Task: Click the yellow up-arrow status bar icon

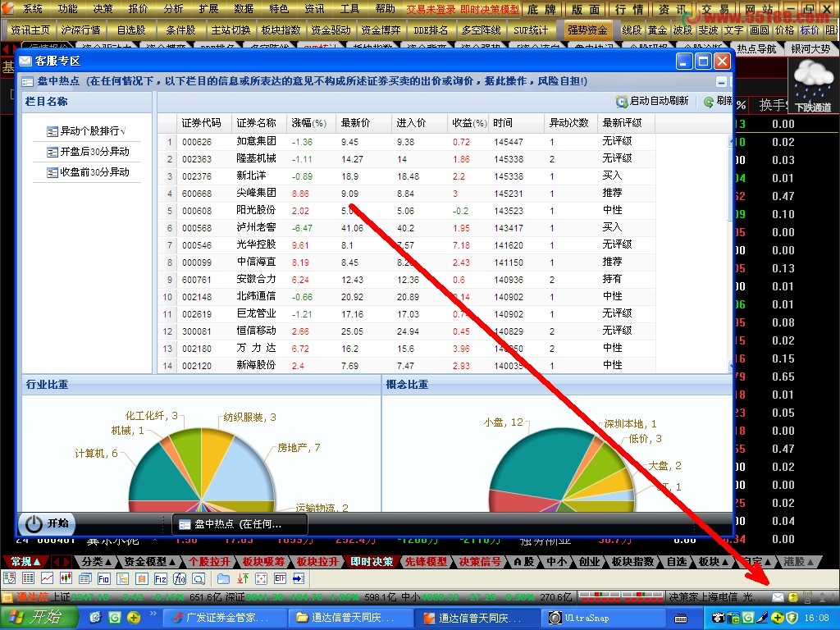Action: click(793, 597)
